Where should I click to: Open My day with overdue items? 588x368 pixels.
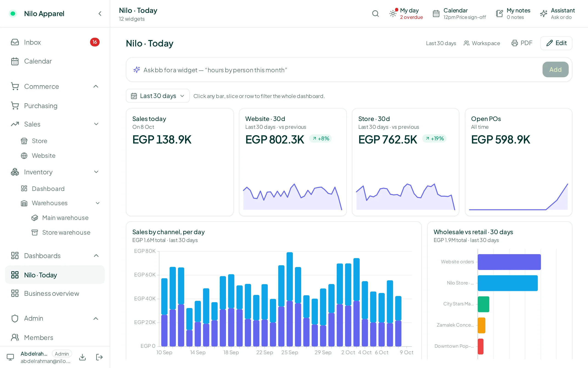tap(406, 14)
